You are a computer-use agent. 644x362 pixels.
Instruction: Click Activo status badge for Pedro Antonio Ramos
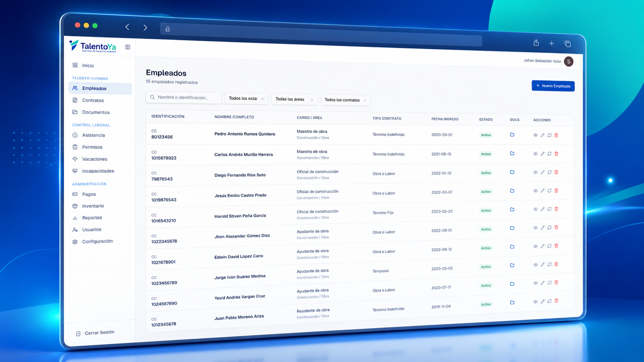click(x=486, y=135)
